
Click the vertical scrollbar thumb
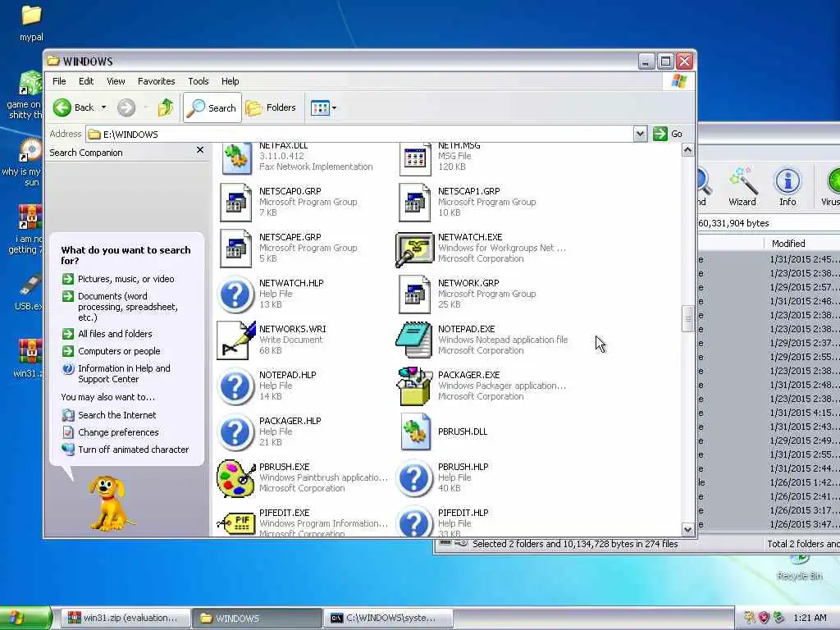pyautogui.click(x=688, y=319)
